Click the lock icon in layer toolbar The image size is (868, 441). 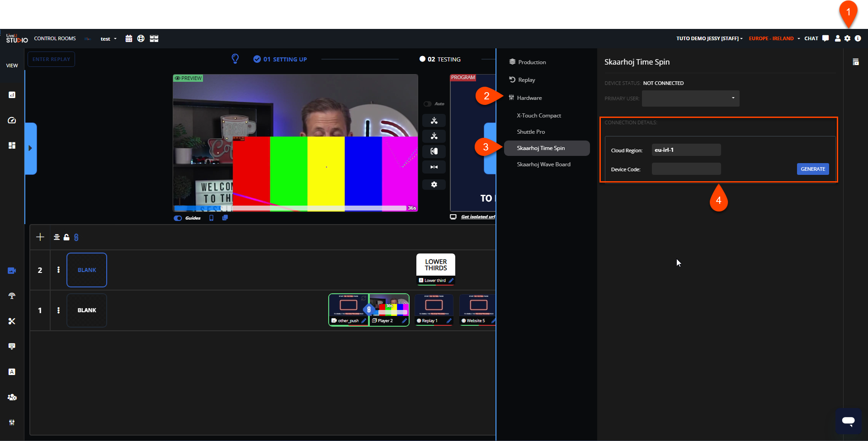(66, 237)
